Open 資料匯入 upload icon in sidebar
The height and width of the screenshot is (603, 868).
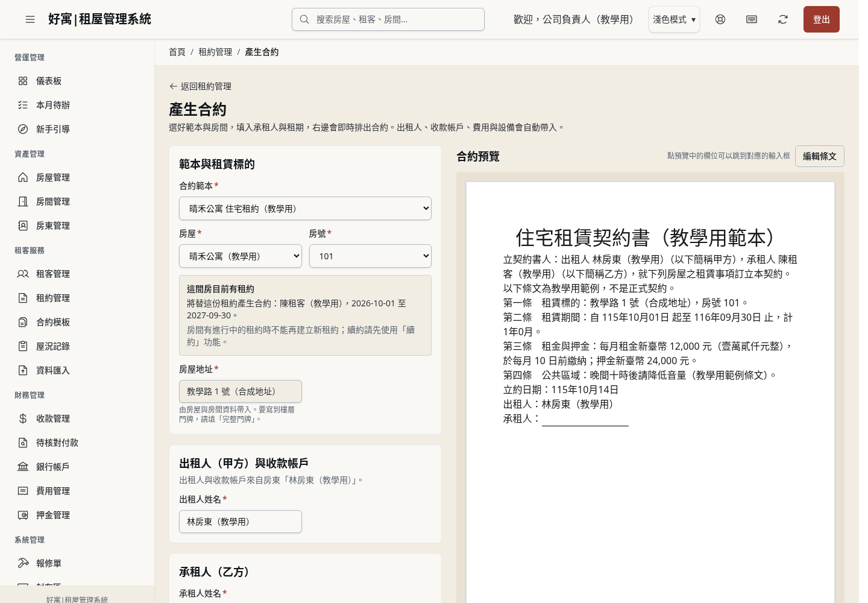click(x=23, y=370)
